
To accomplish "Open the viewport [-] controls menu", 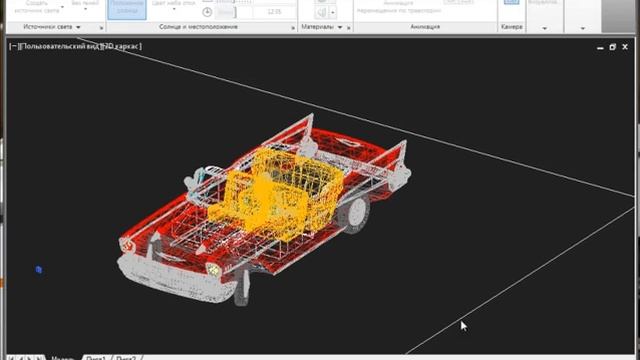I will (13, 47).
